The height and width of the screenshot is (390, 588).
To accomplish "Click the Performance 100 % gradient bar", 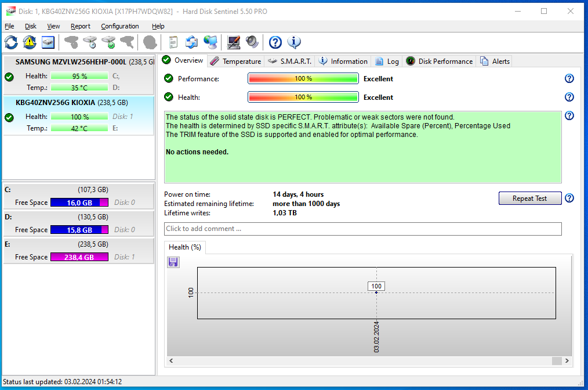I will point(303,78).
